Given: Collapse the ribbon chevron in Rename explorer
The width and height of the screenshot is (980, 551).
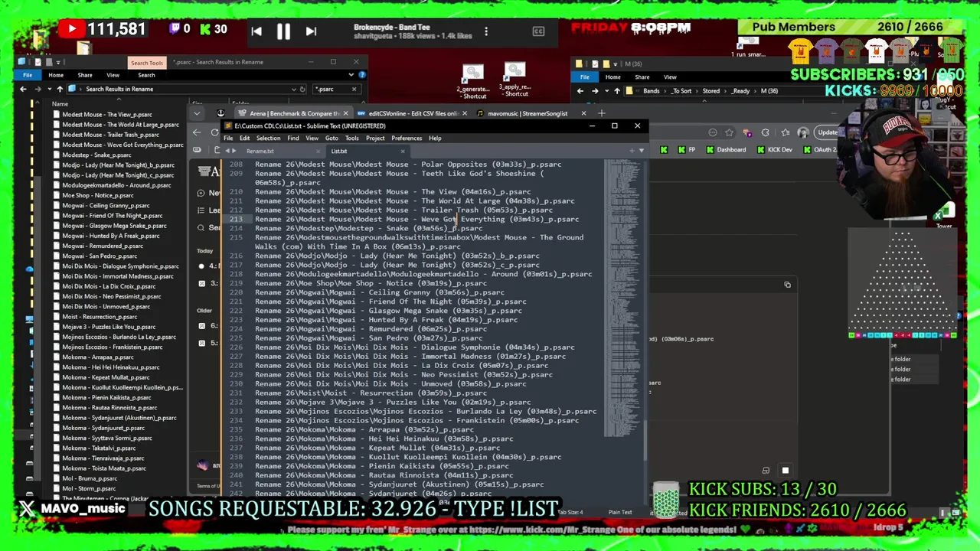Looking at the screenshot, I should [x=351, y=75].
